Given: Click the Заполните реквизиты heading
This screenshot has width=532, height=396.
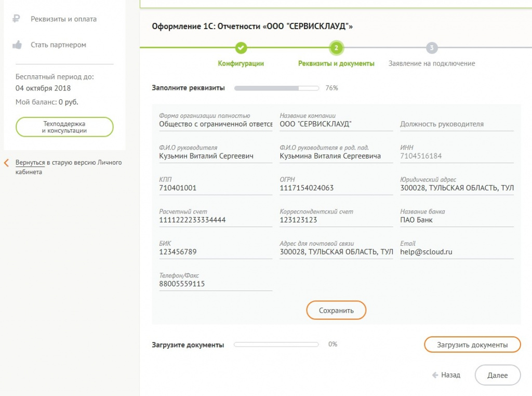Looking at the screenshot, I should 188,88.
